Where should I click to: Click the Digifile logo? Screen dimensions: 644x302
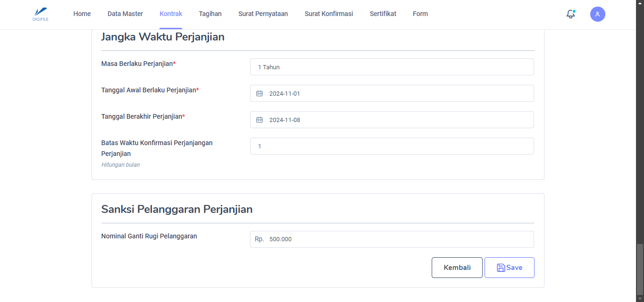(x=41, y=14)
